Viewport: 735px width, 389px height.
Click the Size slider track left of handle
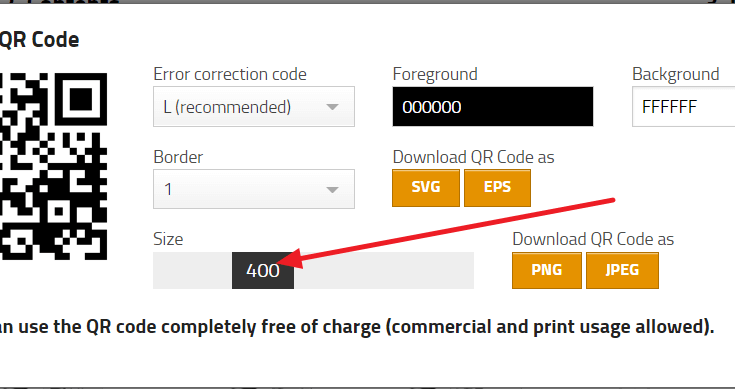point(193,270)
